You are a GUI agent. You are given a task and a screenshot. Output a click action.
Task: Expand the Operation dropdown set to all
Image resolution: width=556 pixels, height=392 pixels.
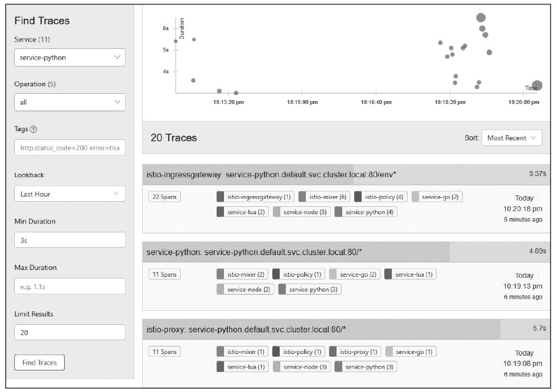tap(69, 102)
